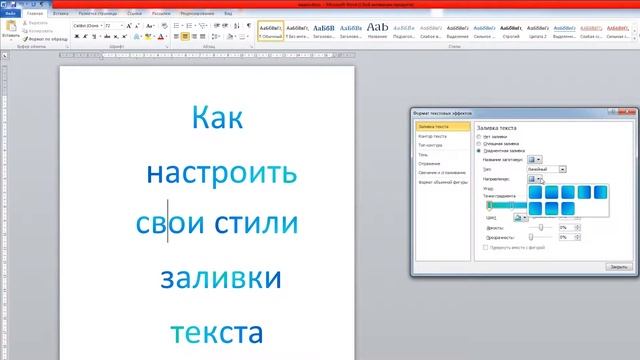Viewport: 640px width, 360px height.
Task: Click the Text Effects icon
Action: pos(136,37)
